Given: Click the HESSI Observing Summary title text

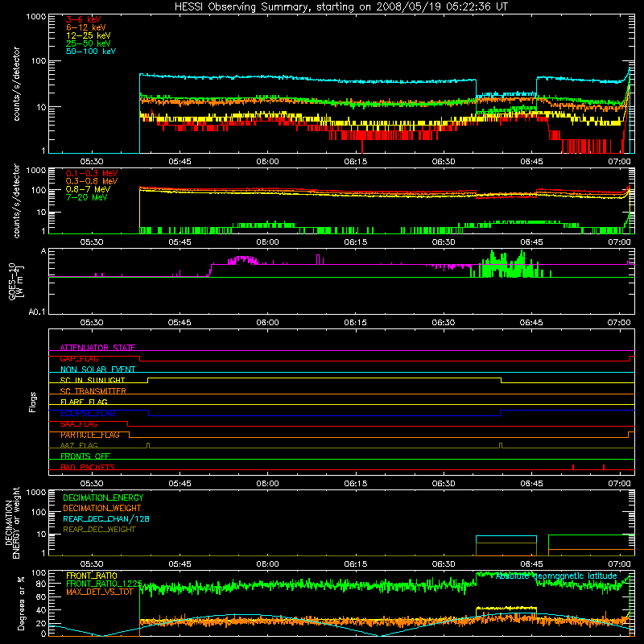Looking at the screenshot, I should (341, 6).
